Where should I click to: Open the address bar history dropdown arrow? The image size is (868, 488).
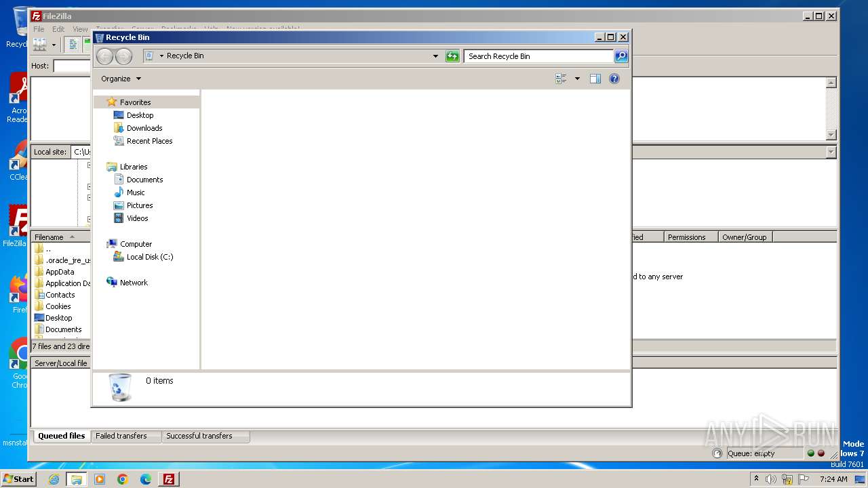click(435, 56)
